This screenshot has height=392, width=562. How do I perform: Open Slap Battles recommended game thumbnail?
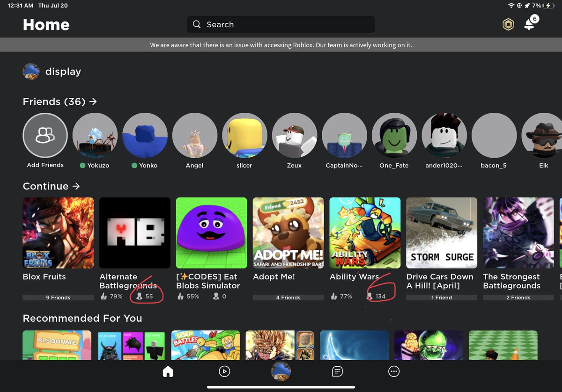pos(206,345)
